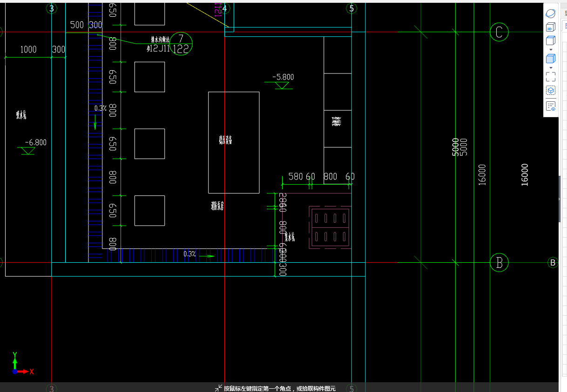Click the top axis bubble numbered 5
Image resolution: width=567 pixels, height=392 pixels.
351,8
